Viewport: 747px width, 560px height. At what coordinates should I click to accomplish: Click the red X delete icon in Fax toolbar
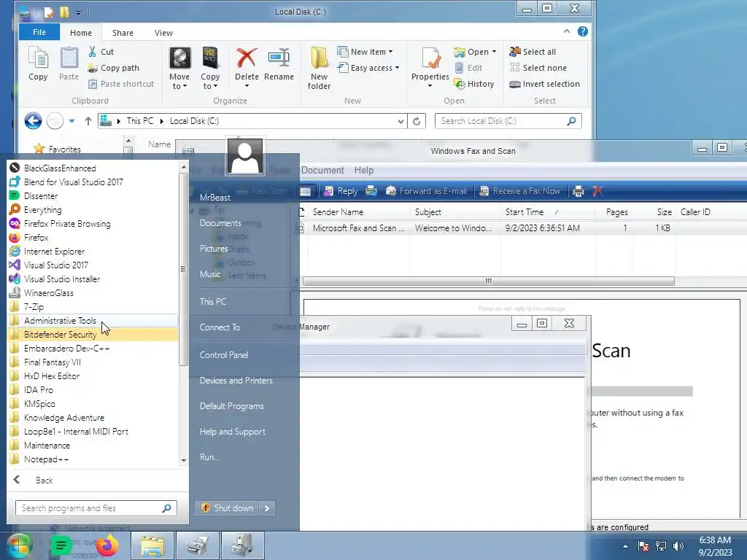tap(597, 191)
